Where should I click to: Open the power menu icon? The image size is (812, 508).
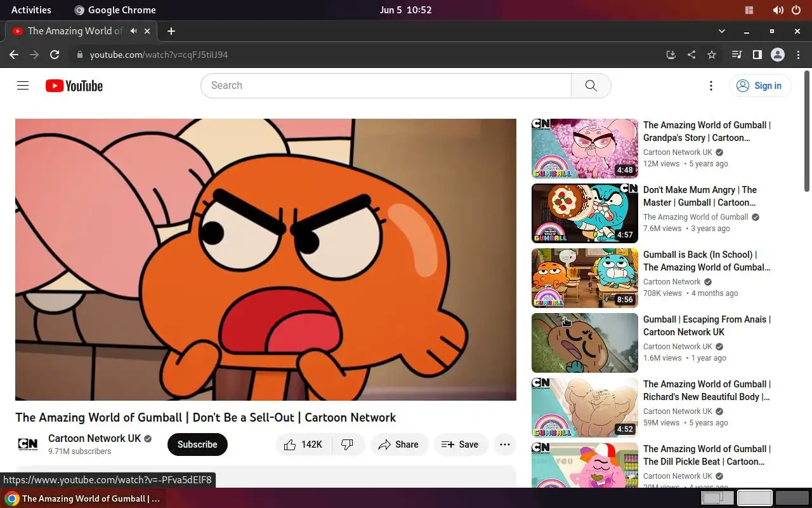pos(796,10)
